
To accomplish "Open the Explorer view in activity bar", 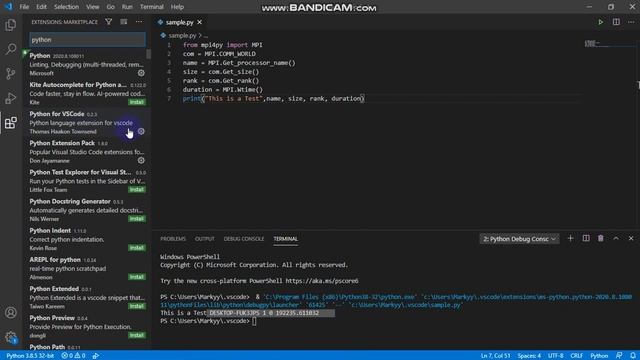I will coord(11,25).
